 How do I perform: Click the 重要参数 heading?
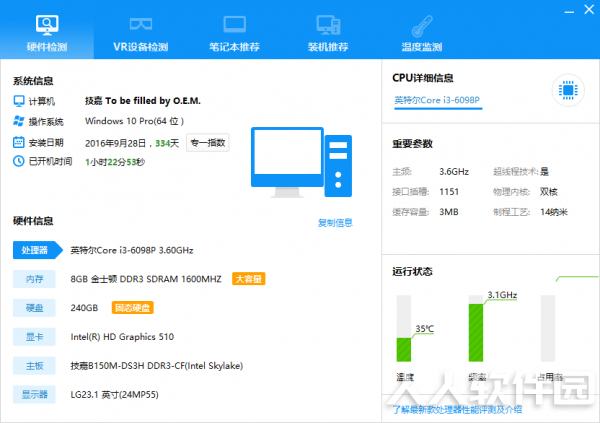click(412, 144)
